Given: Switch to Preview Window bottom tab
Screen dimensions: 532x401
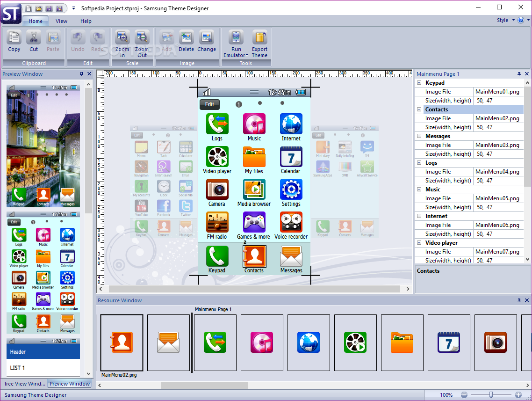Looking at the screenshot, I should pos(70,383).
